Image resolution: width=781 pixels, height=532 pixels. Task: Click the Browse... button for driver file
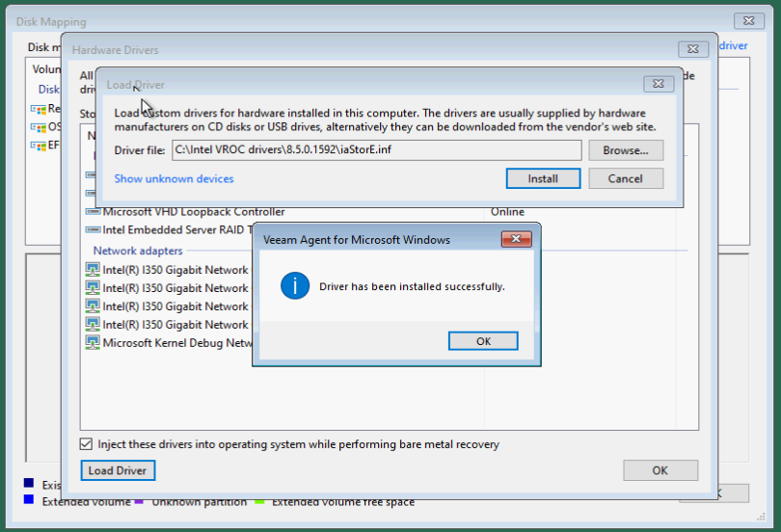click(626, 150)
